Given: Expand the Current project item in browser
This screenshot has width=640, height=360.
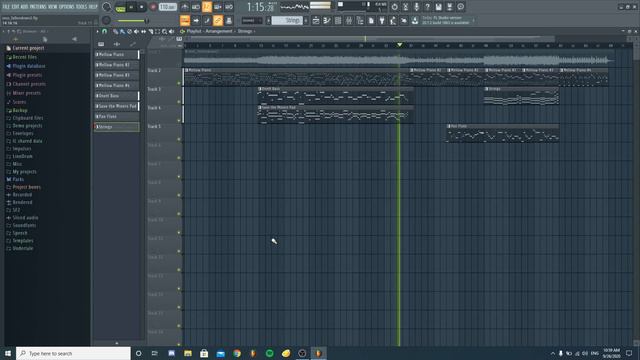Looking at the screenshot, I should pyautogui.click(x=25, y=48).
